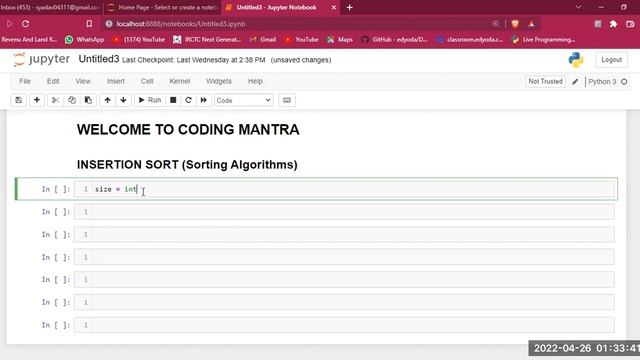Click the Run cell button
The height and width of the screenshot is (360, 640).
coord(150,100)
